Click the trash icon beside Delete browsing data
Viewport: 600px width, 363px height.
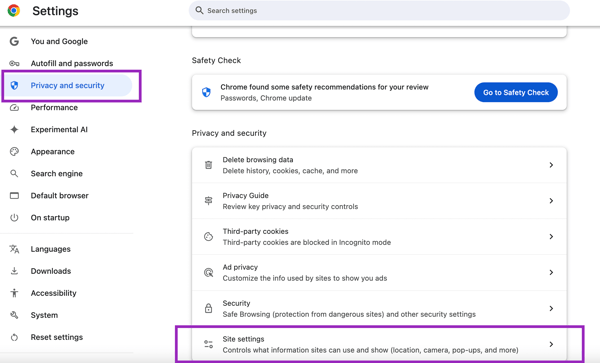pyautogui.click(x=208, y=165)
